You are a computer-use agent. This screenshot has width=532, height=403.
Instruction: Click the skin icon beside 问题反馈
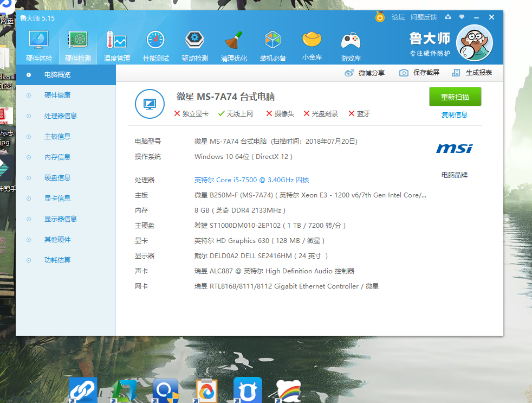(448, 17)
